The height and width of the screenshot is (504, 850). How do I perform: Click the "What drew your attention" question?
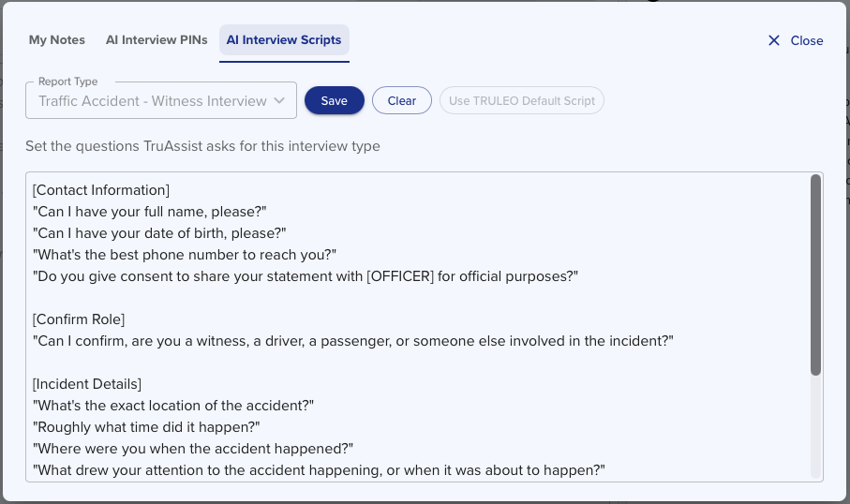[319, 470]
